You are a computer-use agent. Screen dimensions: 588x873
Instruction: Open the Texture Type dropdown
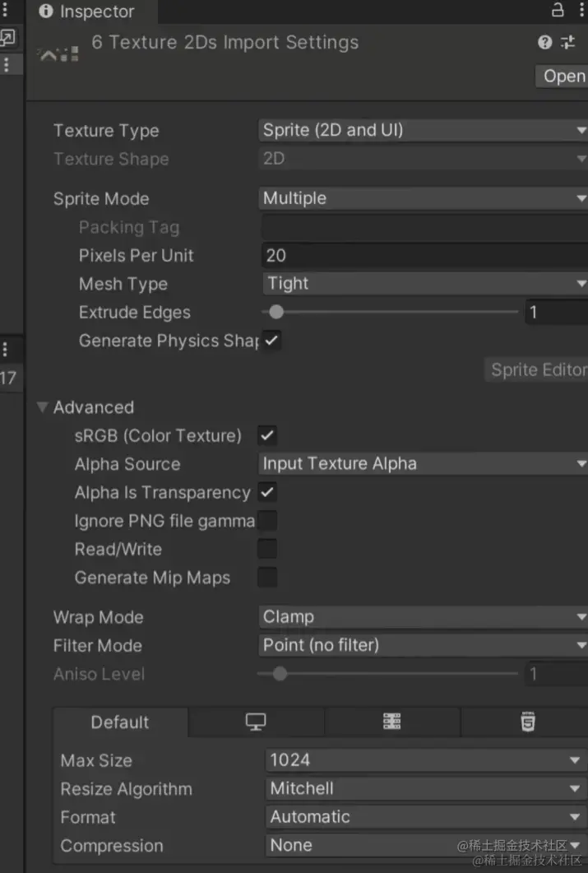(x=424, y=130)
